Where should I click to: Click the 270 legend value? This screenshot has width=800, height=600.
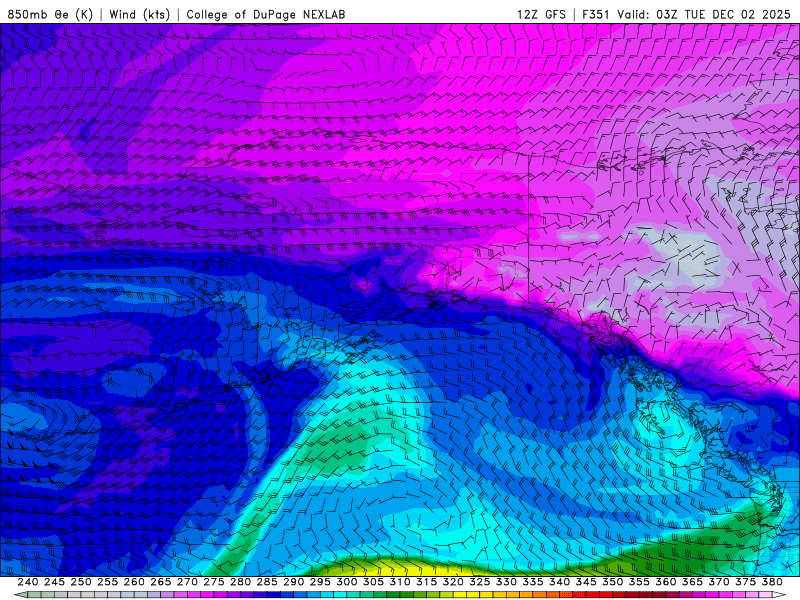[x=187, y=582]
